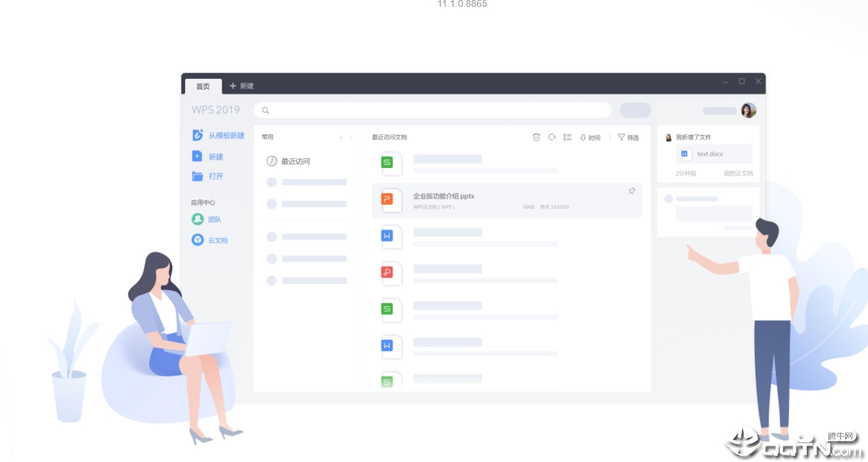The image size is (868, 462).
Task: Click the 我新增了文件 notification heading
Action: tap(693, 137)
